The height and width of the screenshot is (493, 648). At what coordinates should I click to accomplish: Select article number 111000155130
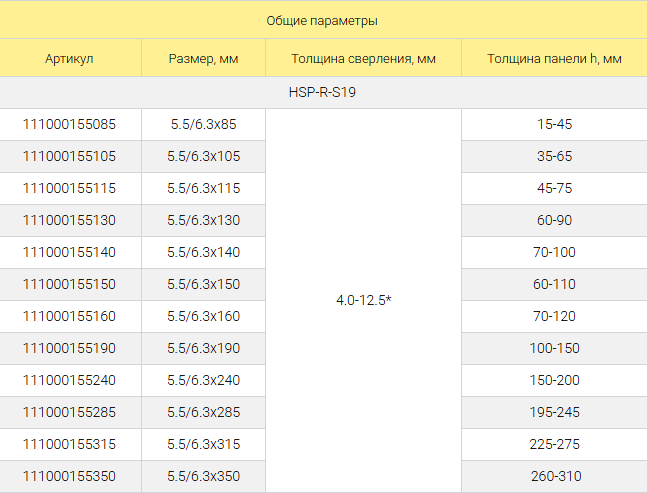69,220
